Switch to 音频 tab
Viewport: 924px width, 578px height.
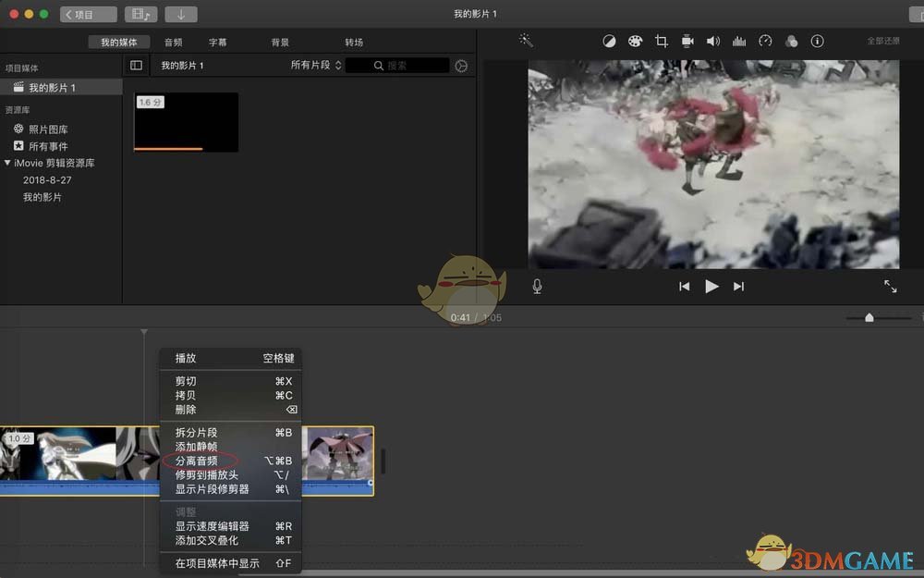[174, 42]
